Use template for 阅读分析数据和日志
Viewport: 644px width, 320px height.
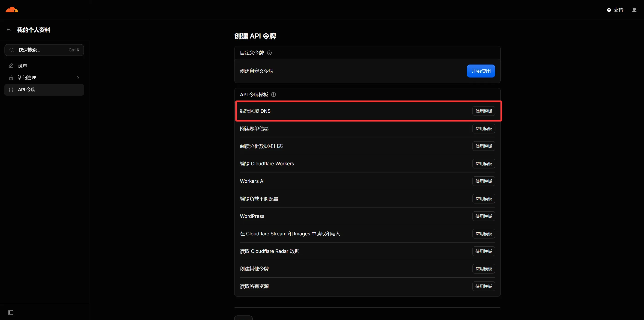click(484, 146)
